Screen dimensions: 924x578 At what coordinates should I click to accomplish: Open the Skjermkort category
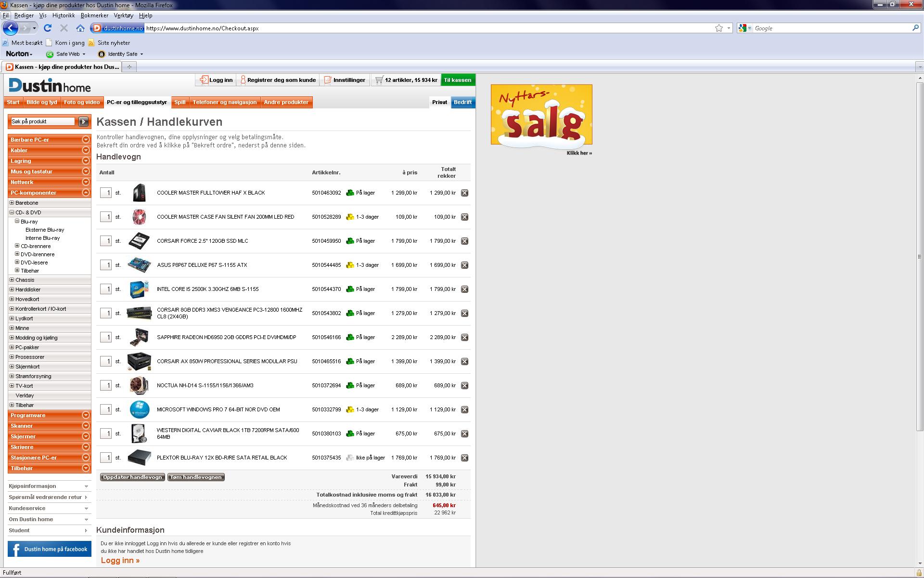pyautogui.click(x=27, y=367)
